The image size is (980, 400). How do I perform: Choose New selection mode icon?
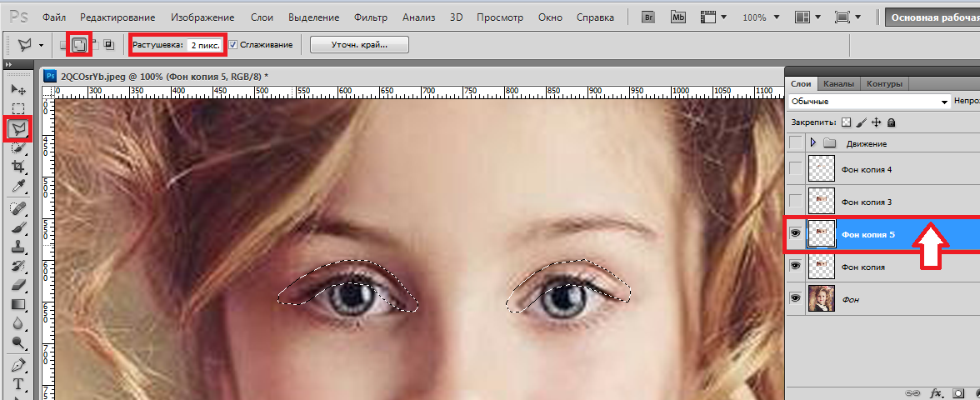tap(63, 44)
